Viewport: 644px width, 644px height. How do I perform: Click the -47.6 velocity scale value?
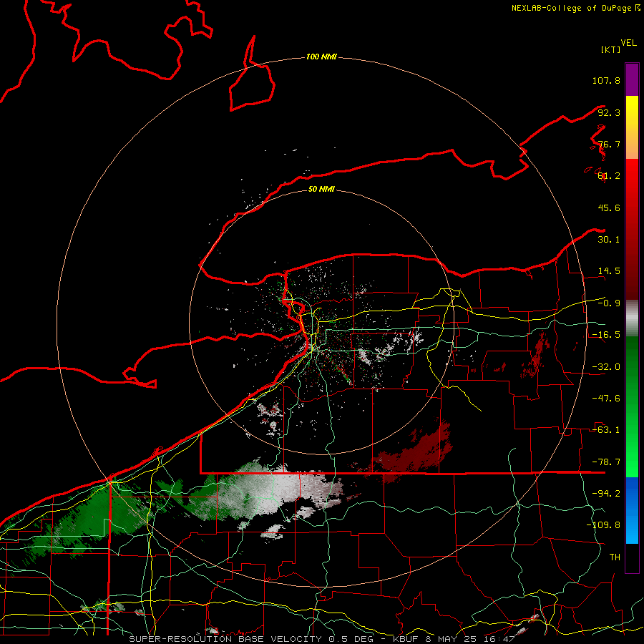(x=606, y=399)
